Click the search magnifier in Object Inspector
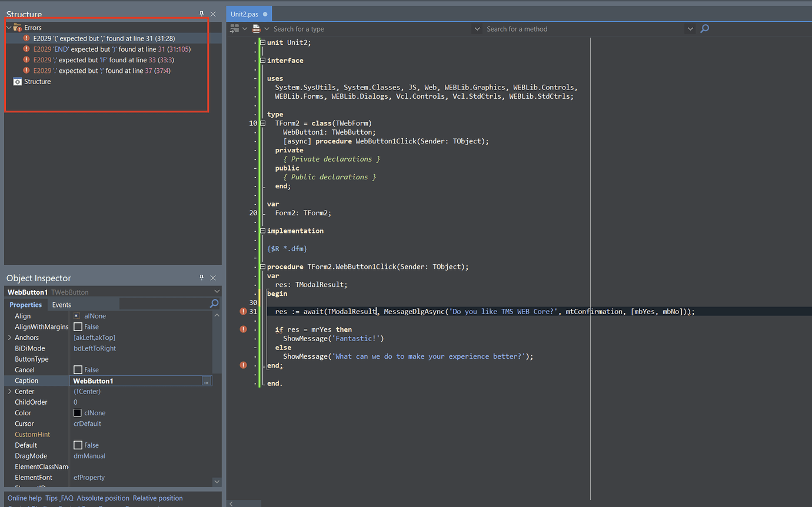The image size is (812, 507). [x=214, y=304]
